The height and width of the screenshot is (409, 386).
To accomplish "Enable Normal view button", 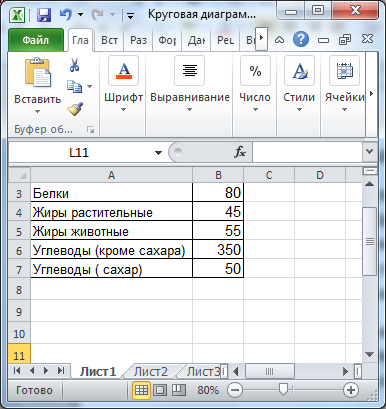I will (x=141, y=390).
